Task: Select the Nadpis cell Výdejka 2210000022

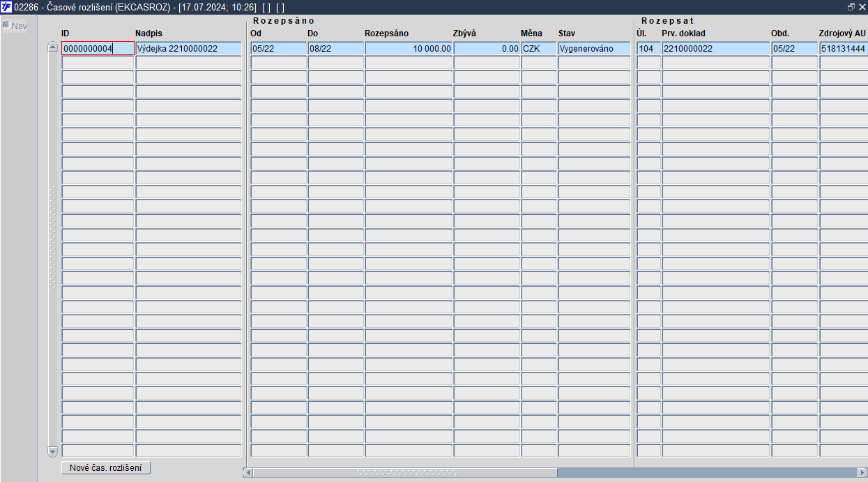Action: point(188,48)
